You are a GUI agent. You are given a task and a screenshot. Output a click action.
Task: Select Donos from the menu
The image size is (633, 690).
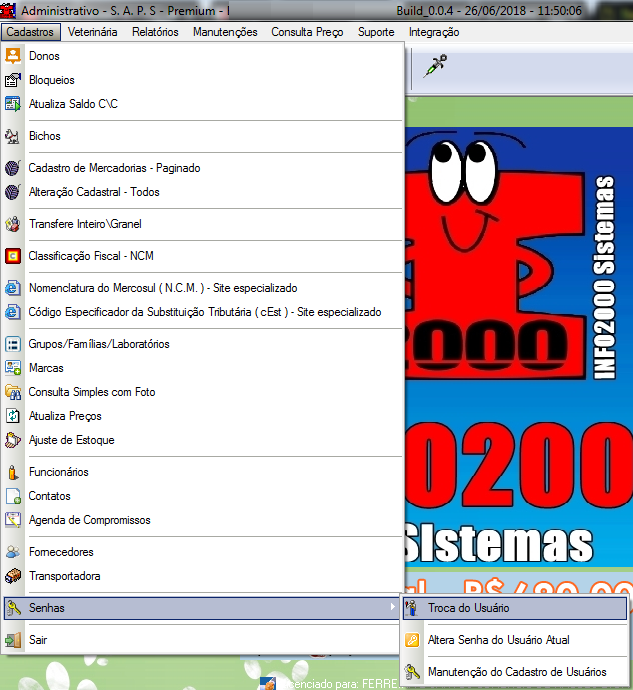203,56
